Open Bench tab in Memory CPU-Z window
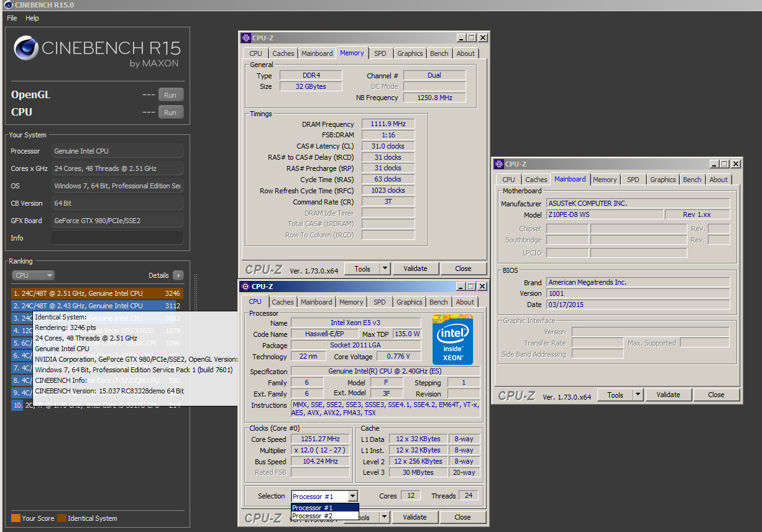This screenshot has height=532, width=762. 439,53
